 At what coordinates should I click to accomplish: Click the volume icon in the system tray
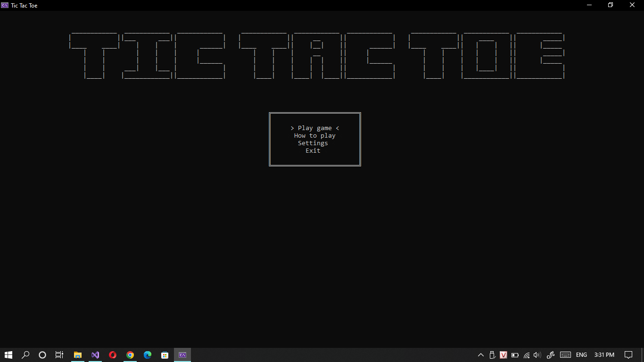pyautogui.click(x=537, y=355)
